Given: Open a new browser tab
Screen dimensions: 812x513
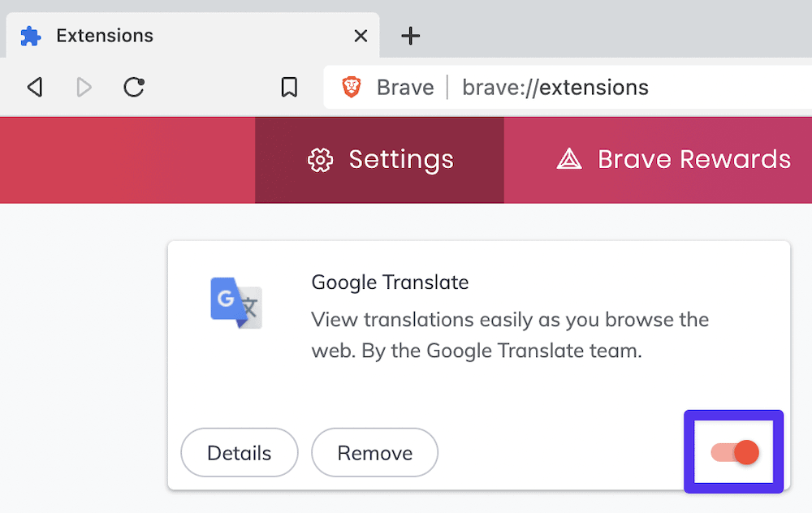Looking at the screenshot, I should tap(410, 36).
